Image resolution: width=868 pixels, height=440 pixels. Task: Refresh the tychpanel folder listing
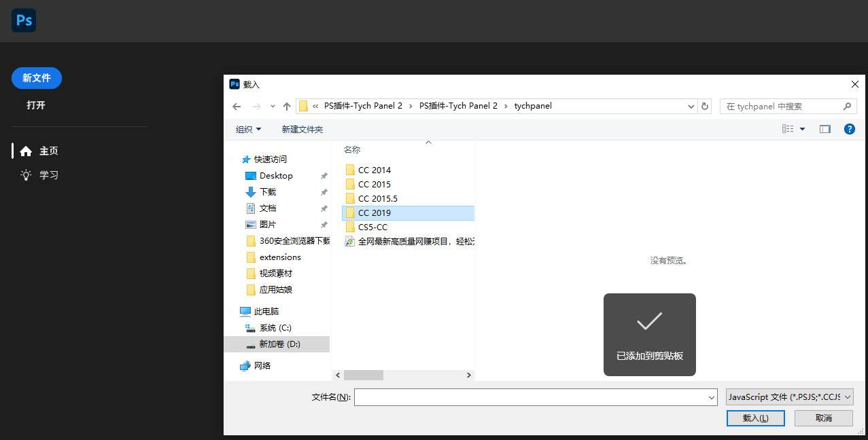click(705, 107)
